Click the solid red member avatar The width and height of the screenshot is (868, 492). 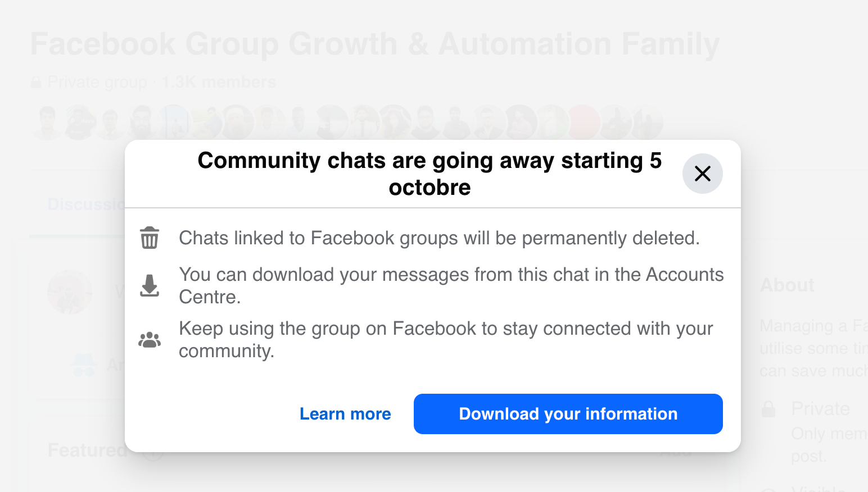(x=584, y=122)
